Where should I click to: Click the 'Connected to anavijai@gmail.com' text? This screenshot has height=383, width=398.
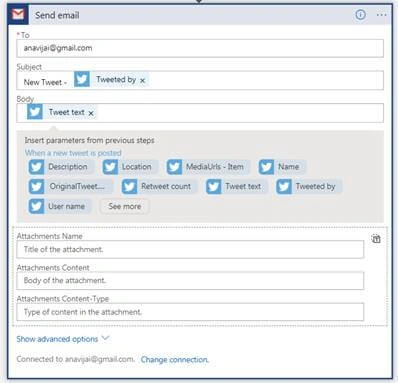[76, 359]
